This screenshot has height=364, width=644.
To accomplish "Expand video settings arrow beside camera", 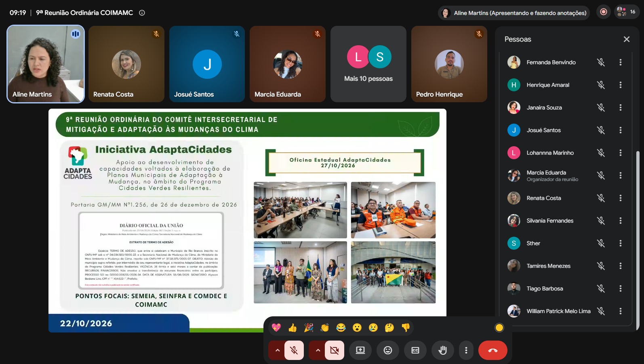I will 318,350.
